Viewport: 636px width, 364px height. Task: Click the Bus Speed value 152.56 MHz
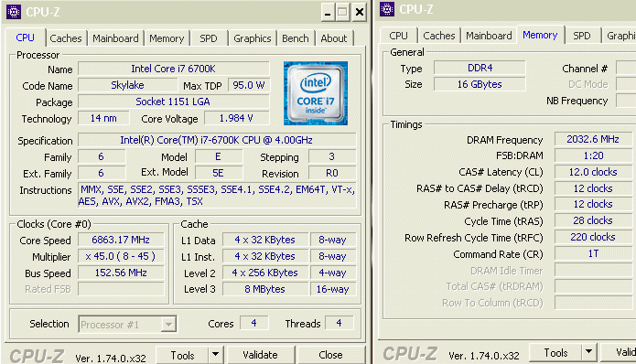121,273
